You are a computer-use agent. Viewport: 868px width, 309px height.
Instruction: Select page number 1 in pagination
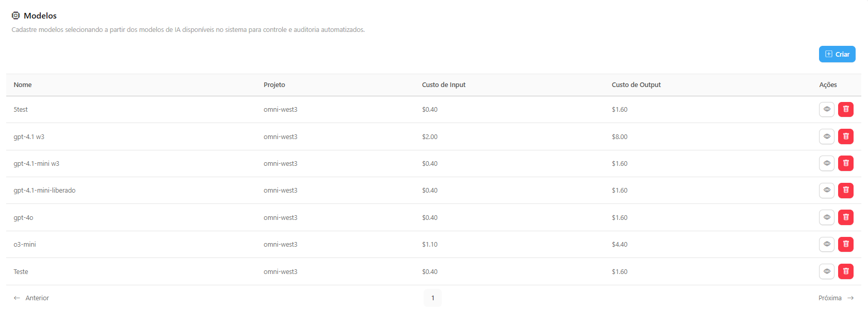coord(432,298)
